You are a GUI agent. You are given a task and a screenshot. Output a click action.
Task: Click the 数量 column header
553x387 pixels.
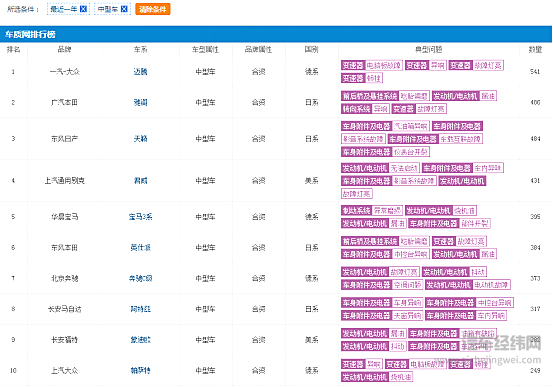(x=535, y=50)
